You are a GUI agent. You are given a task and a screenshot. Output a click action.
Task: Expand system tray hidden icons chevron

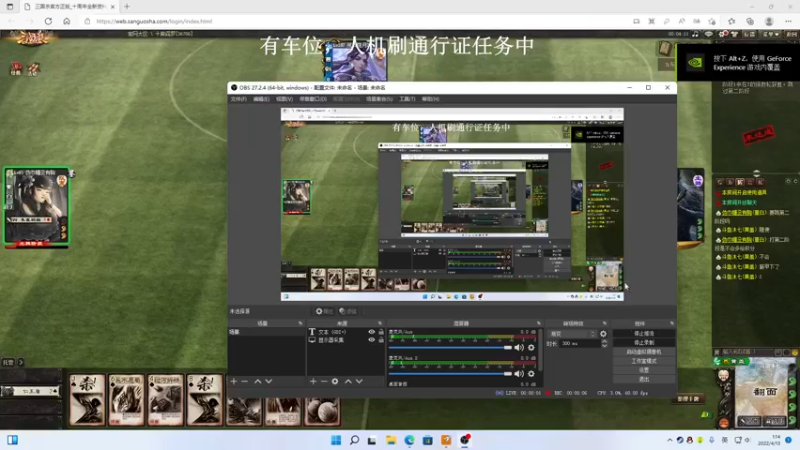pyautogui.click(x=669, y=440)
